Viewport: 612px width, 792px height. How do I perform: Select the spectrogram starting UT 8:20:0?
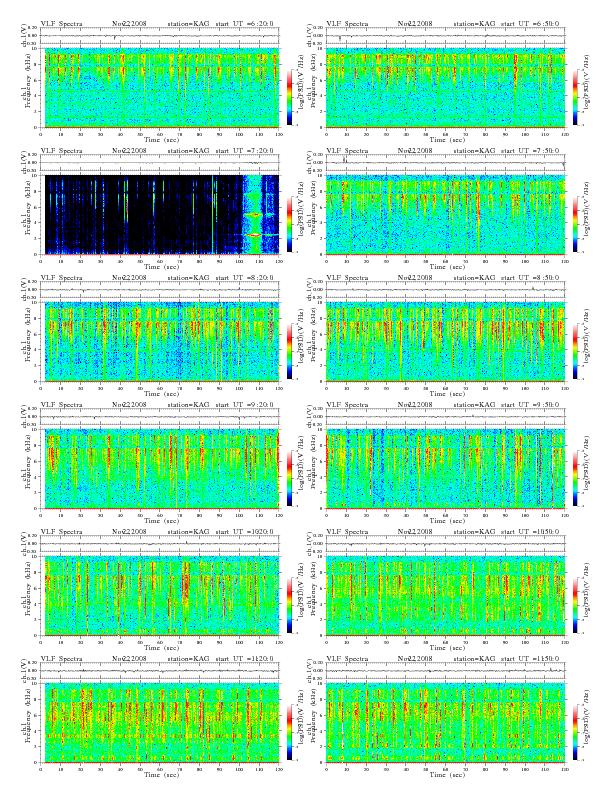coord(162,342)
